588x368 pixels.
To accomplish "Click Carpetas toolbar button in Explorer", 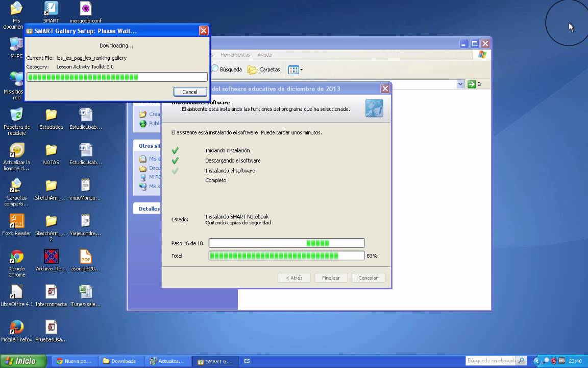I will tap(264, 70).
